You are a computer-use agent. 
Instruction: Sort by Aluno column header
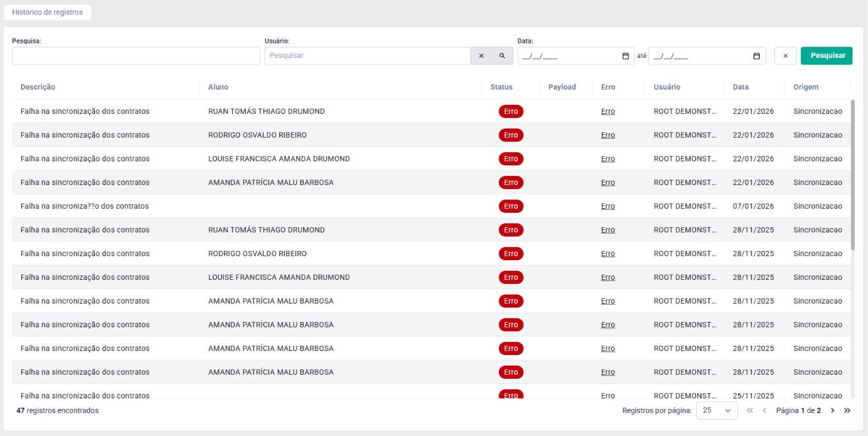point(218,87)
